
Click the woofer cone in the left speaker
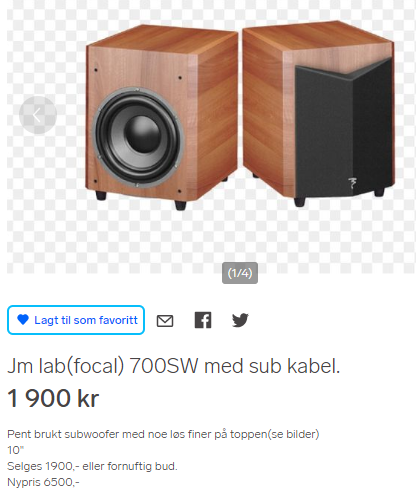point(139,137)
